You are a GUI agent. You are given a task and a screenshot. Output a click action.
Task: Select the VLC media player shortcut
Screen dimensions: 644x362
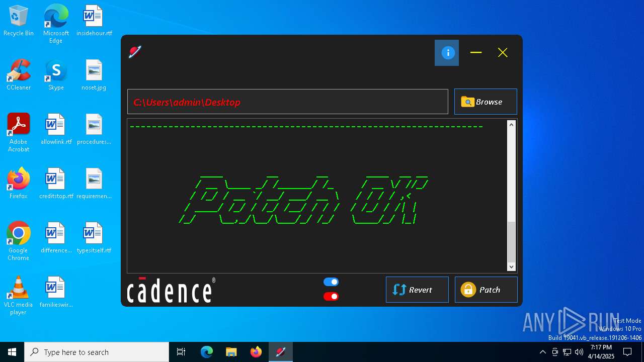pos(19,296)
